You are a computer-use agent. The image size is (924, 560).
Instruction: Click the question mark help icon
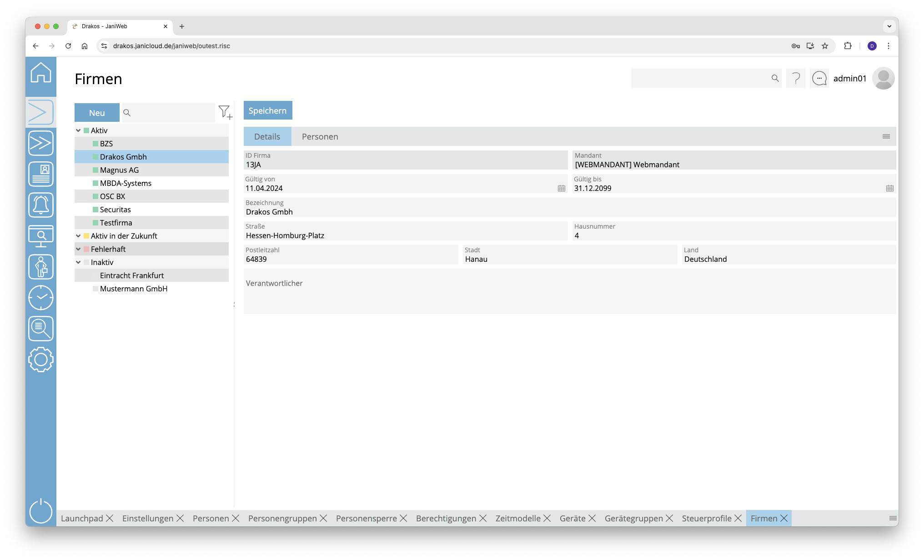pyautogui.click(x=796, y=79)
